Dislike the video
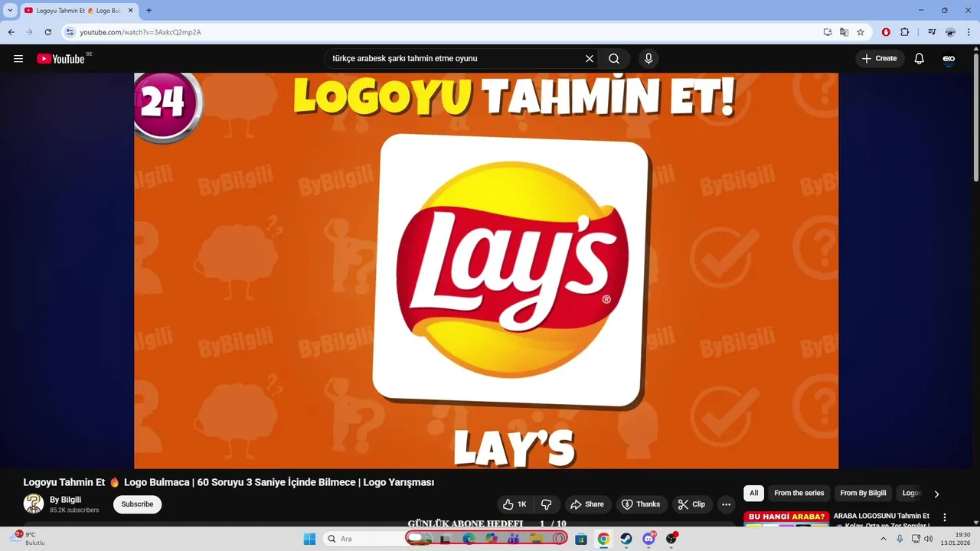The height and width of the screenshot is (551, 980). (x=546, y=504)
